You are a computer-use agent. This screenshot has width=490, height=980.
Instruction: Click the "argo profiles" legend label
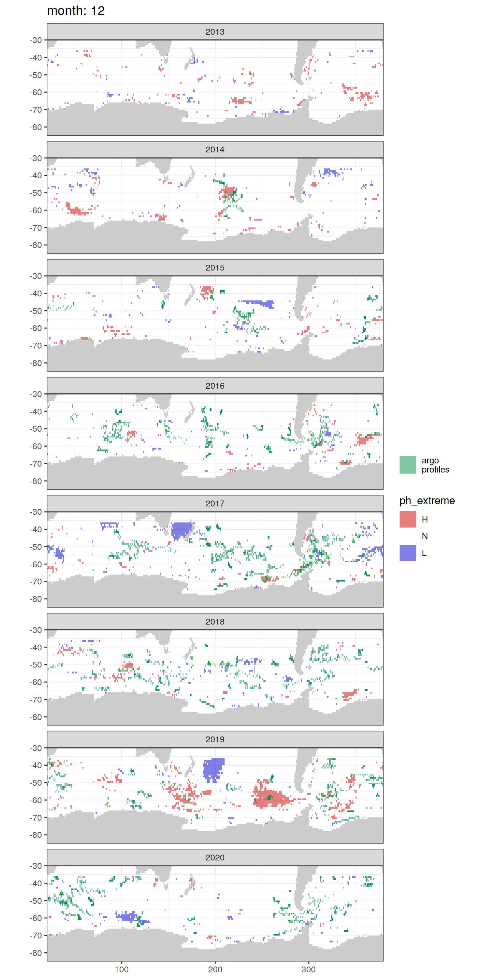coord(435,465)
